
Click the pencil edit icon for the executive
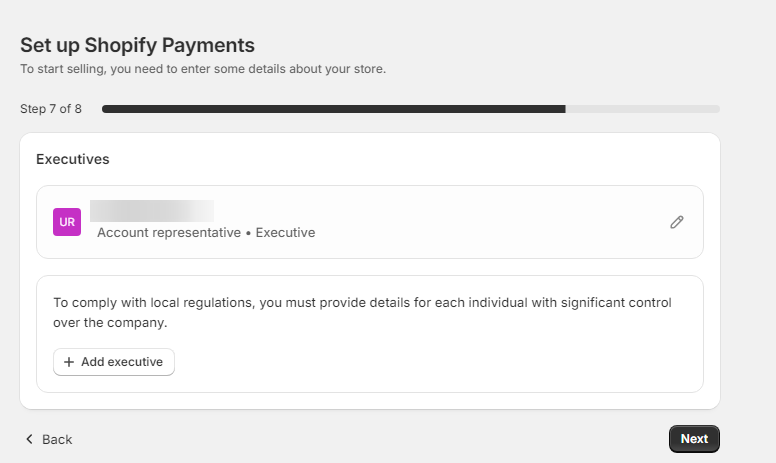(677, 222)
